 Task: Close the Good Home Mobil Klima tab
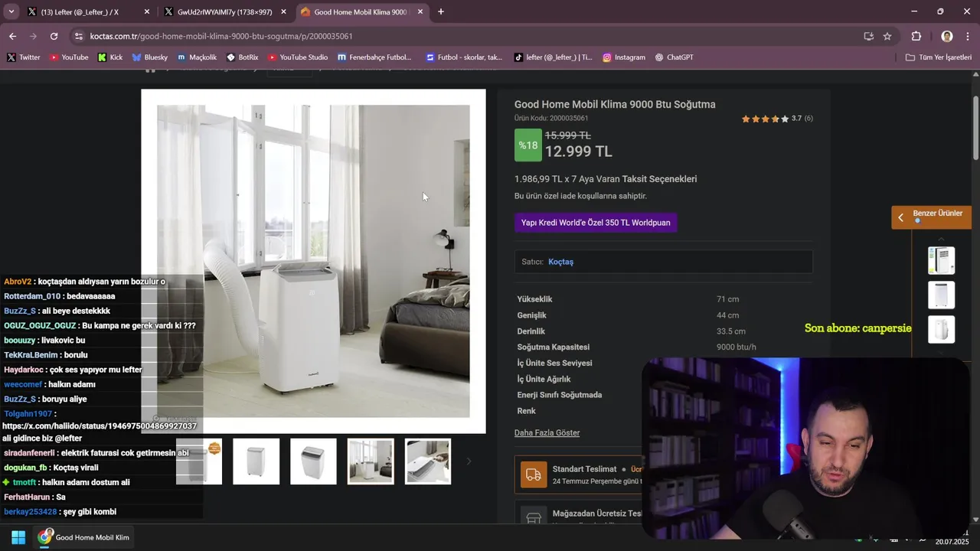420,12
